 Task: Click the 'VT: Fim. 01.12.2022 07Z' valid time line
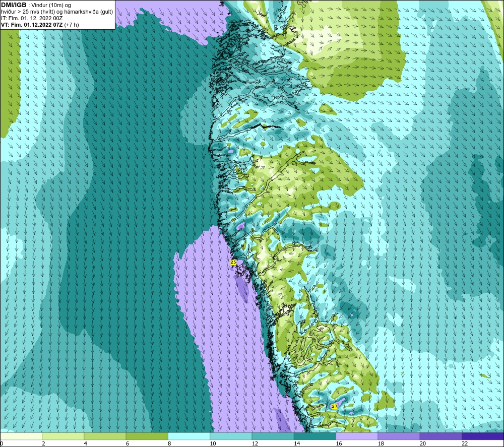coord(32,25)
